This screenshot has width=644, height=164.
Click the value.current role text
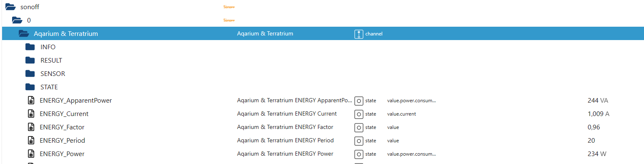coord(402,114)
